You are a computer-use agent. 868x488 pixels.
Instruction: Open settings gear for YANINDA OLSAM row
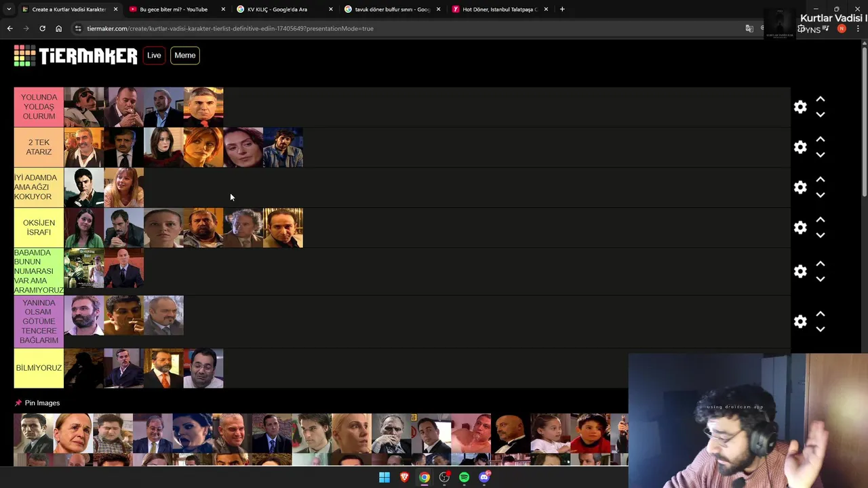pos(800,321)
